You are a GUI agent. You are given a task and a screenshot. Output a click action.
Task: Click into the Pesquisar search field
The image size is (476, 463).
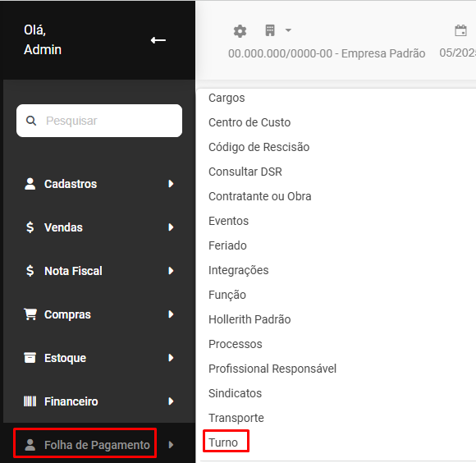[99, 121]
